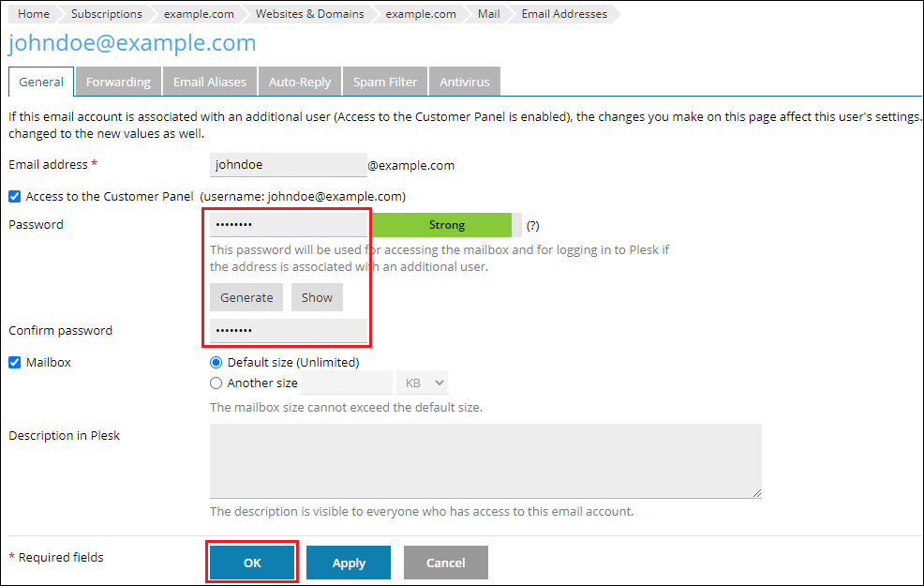Choose the Another size radio option
The height and width of the screenshot is (586, 924).
click(x=216, y=383)
